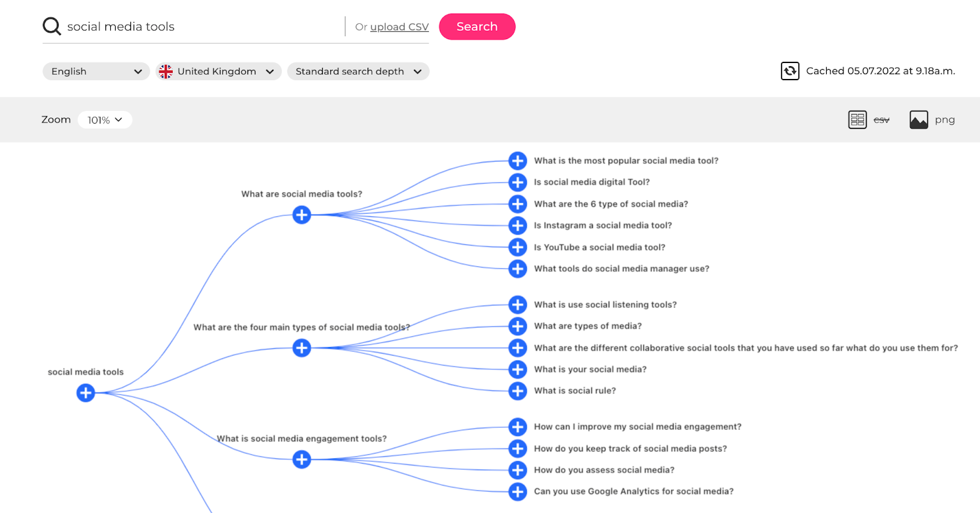Viewport: 980px width, 513px height.
Task: Click the United Kingdom flag icon
Action: 165,71
